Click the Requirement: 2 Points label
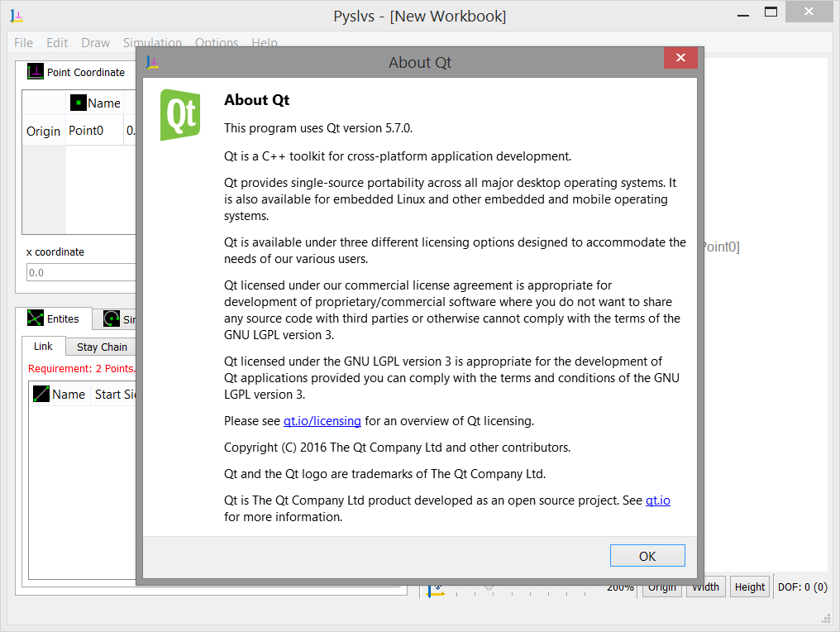Screen dimensions: 840x632 click(81, 369)
